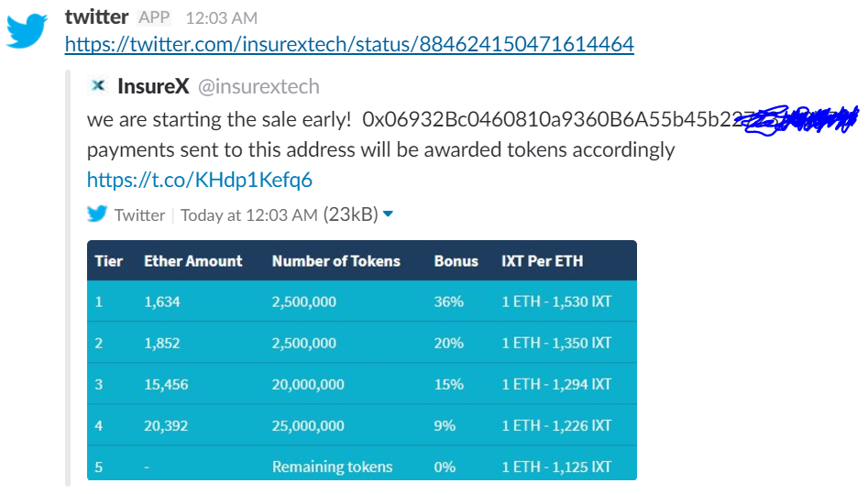This screenshot has width=868, height=494.
Task: Click the InsureX author name
Action: pyautogui.click(x=153, y=86)
